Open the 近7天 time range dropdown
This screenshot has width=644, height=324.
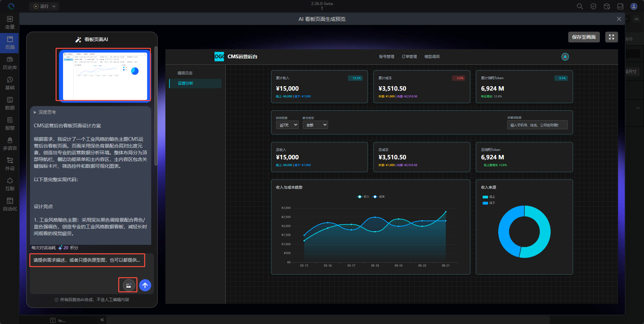tap(287, 125)
